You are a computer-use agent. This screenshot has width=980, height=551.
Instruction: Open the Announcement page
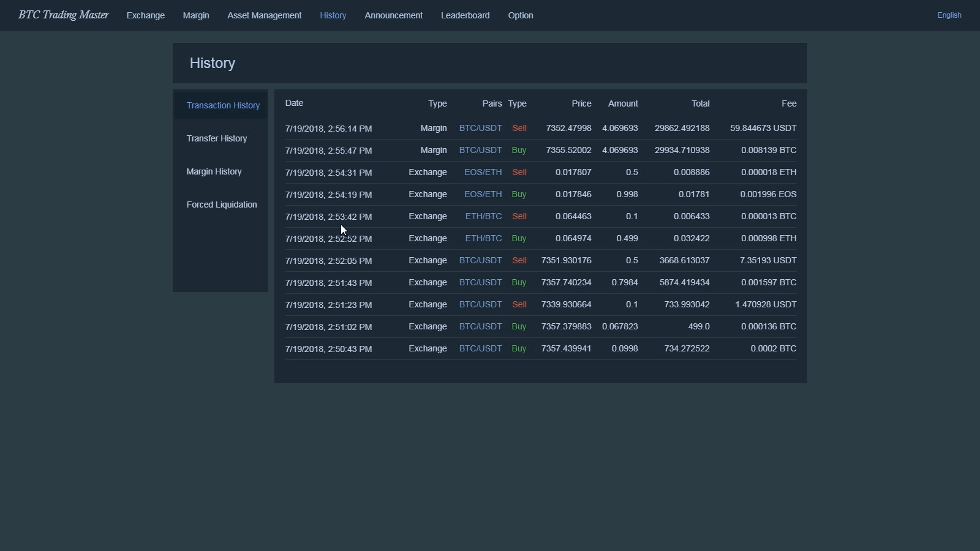point(393,15)
